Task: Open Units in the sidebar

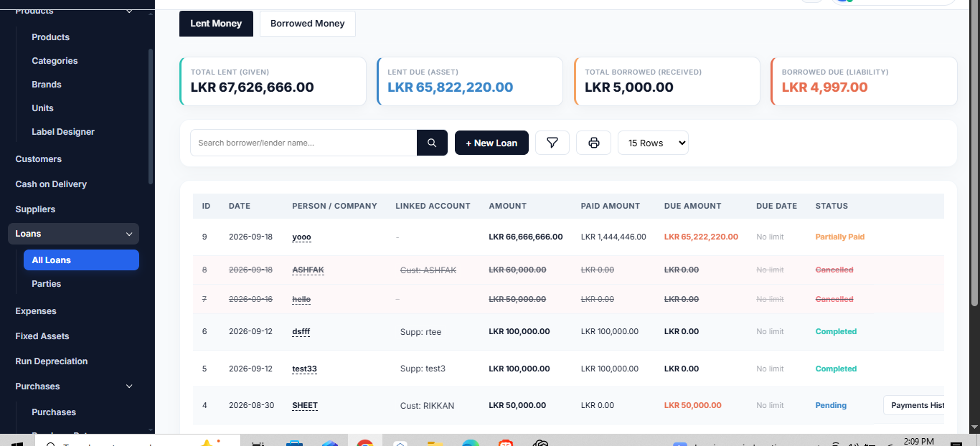Action: point(42,108)
